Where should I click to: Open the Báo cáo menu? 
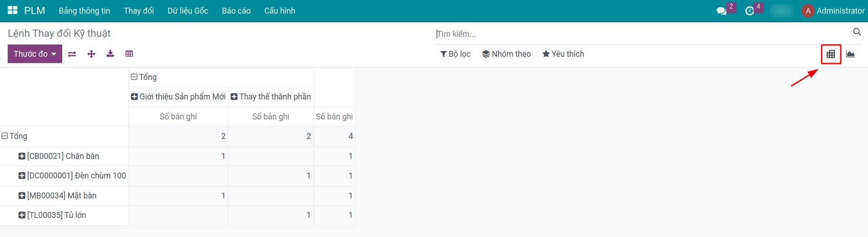[236, 11]
